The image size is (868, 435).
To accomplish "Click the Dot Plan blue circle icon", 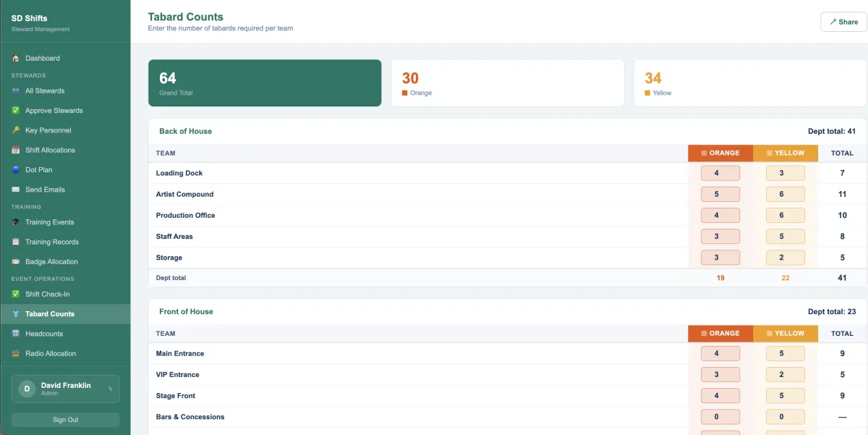I will pyautogui.click(x=16, y=169).
